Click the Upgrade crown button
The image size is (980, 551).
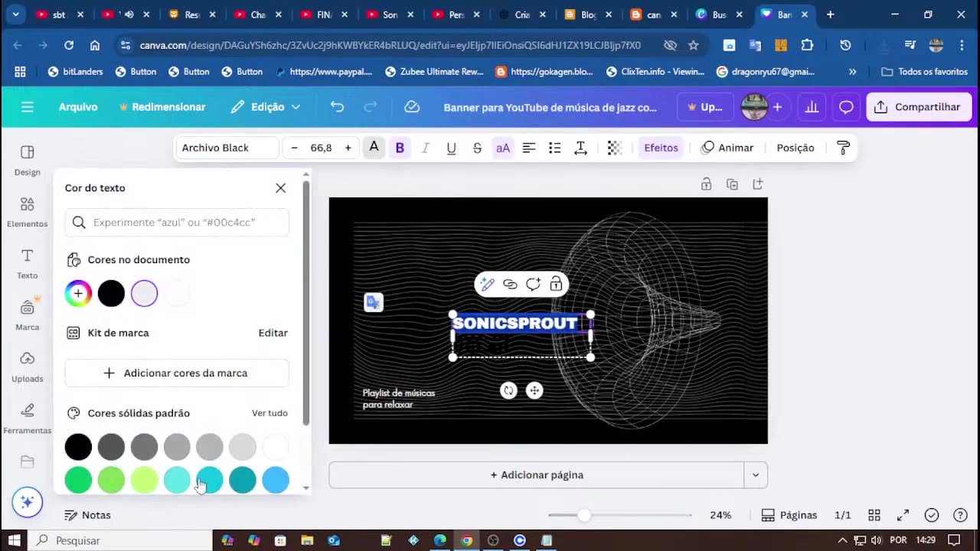click(x=705, y=107)
